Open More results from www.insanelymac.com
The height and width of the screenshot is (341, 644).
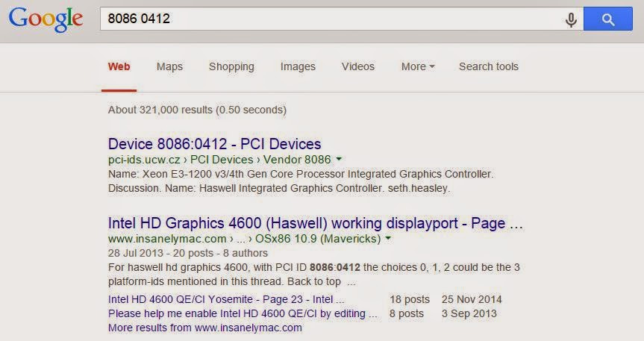[205, 328]
